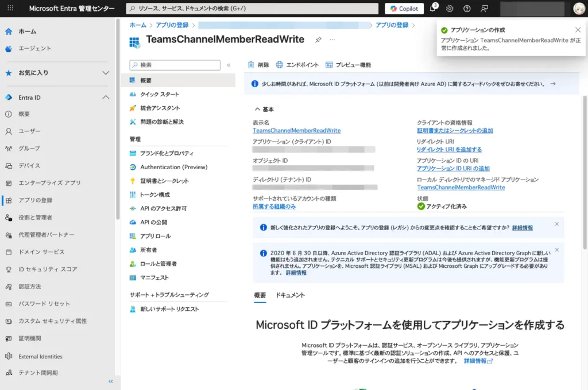588x390 pixels.
Task: Open 概要 in the resource menu
Action: [x=179, y=80]
